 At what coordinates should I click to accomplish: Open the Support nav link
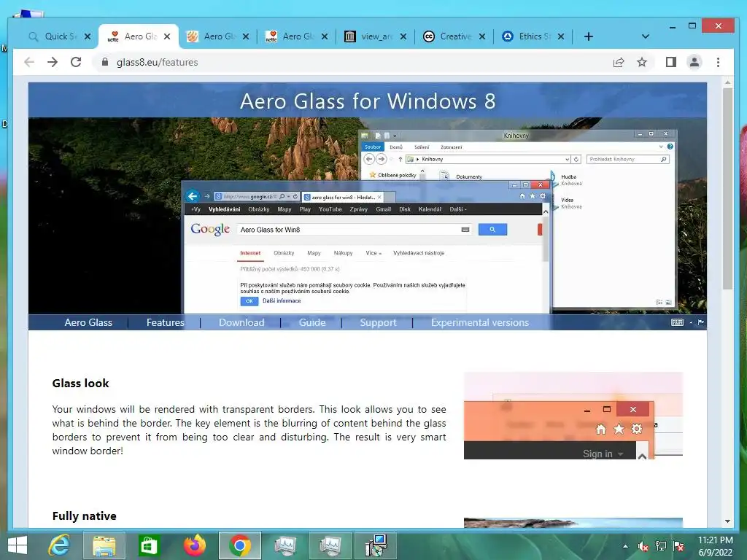click(x=378, y=322)
